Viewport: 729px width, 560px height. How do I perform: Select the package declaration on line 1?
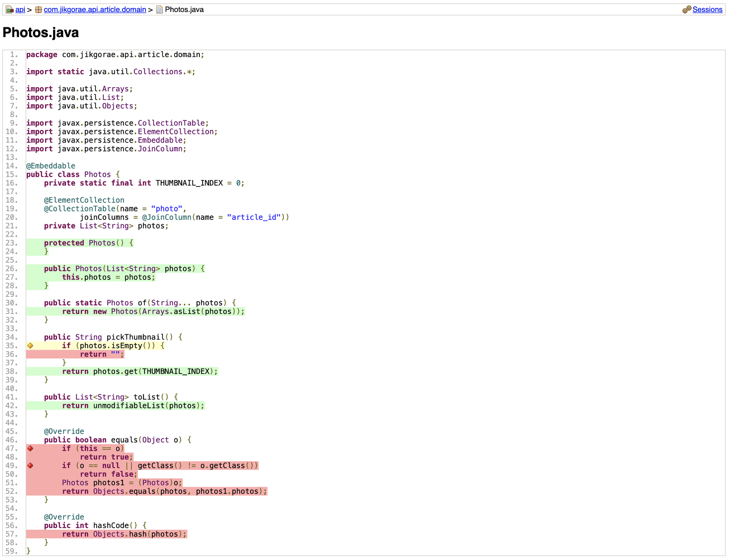[x=115, y=55]
